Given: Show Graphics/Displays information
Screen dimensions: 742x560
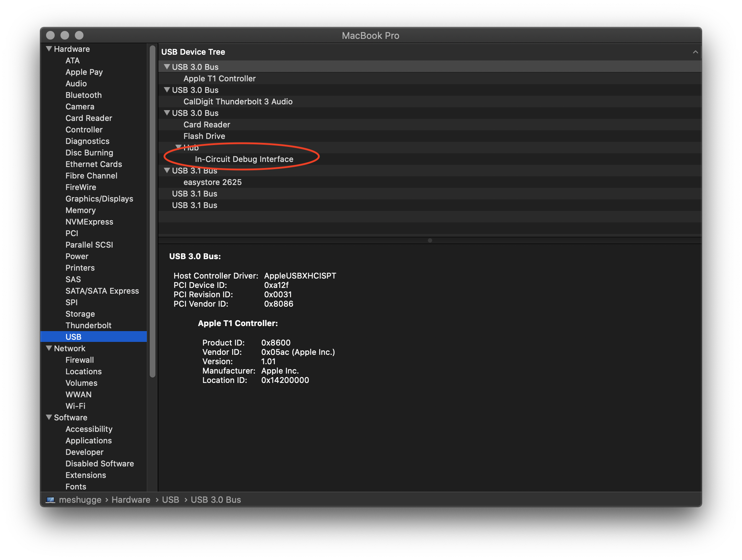Looking at the screenshot, I should tap(99, 199).
